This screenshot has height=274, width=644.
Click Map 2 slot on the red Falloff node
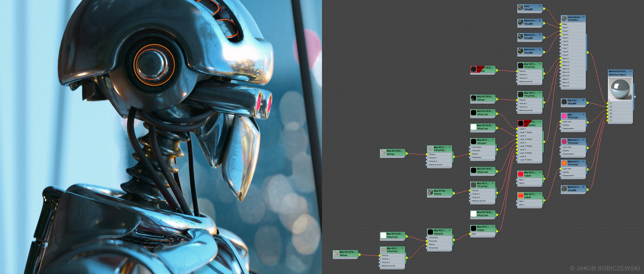tap(530, 183)
